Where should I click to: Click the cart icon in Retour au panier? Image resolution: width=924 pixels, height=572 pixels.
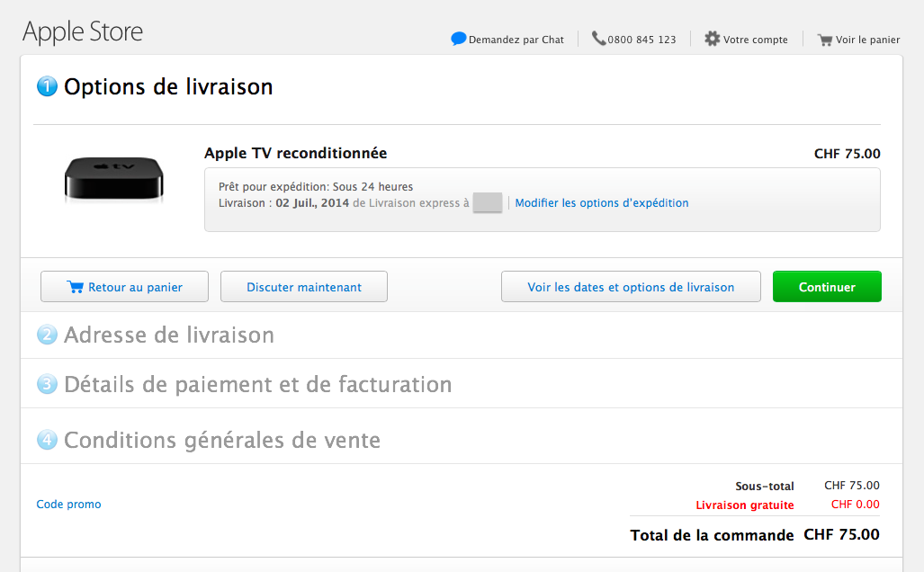point(76,288)
